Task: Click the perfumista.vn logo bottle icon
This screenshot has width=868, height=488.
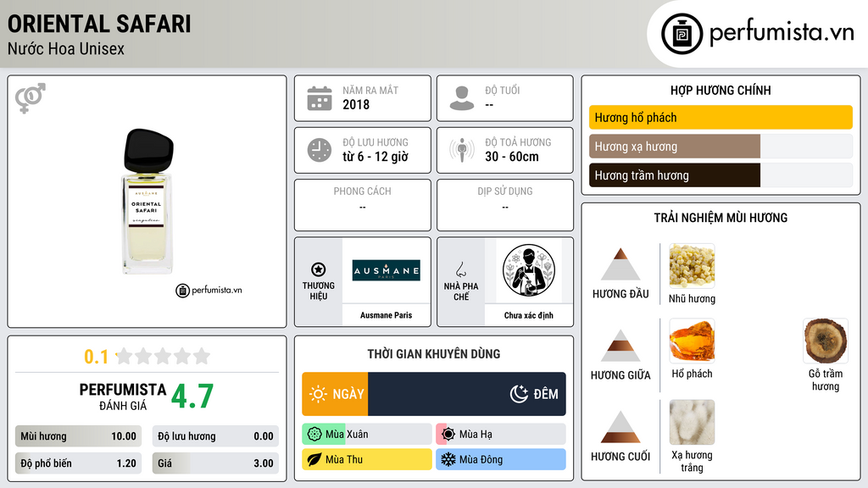Action: pyautogui.click(x=682, y=34)
